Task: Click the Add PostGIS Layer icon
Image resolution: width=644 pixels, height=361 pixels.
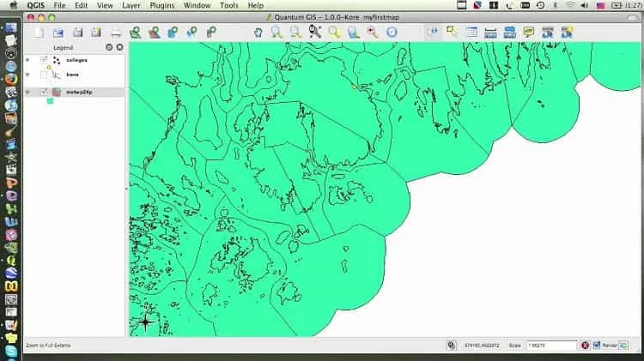Action: [x=173, y=33]
